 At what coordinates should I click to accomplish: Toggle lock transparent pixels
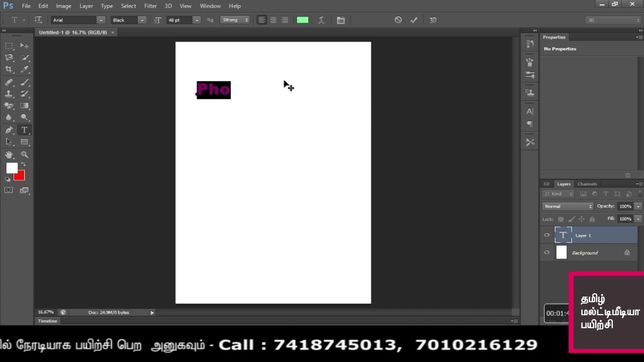pyautogui.click(x=560, y=219)
